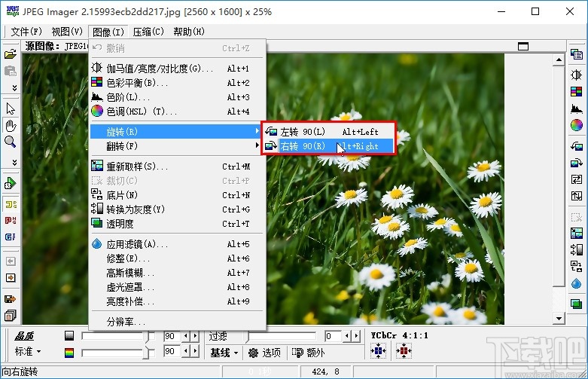The width and height of the screenshot is (588, 379).
Task: Select 右转 90(R) from submenu
Action: click(328, 146)
